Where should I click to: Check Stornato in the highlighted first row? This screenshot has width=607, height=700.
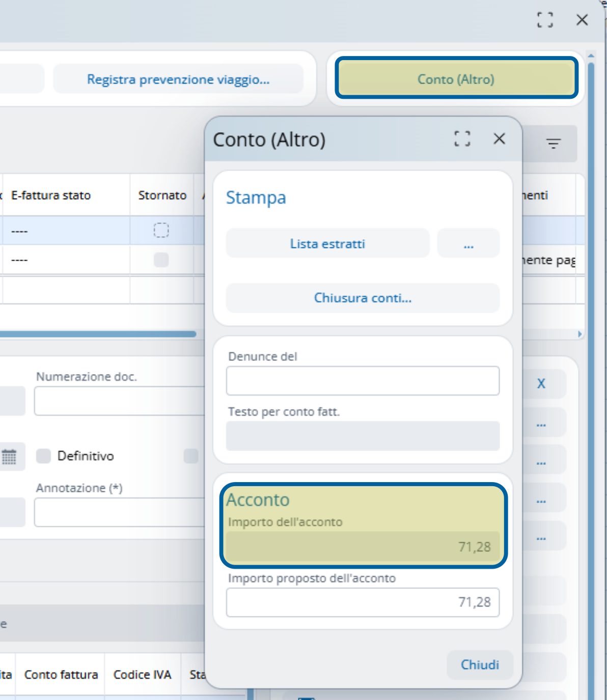pyautogui.click(x=161, y=231)
